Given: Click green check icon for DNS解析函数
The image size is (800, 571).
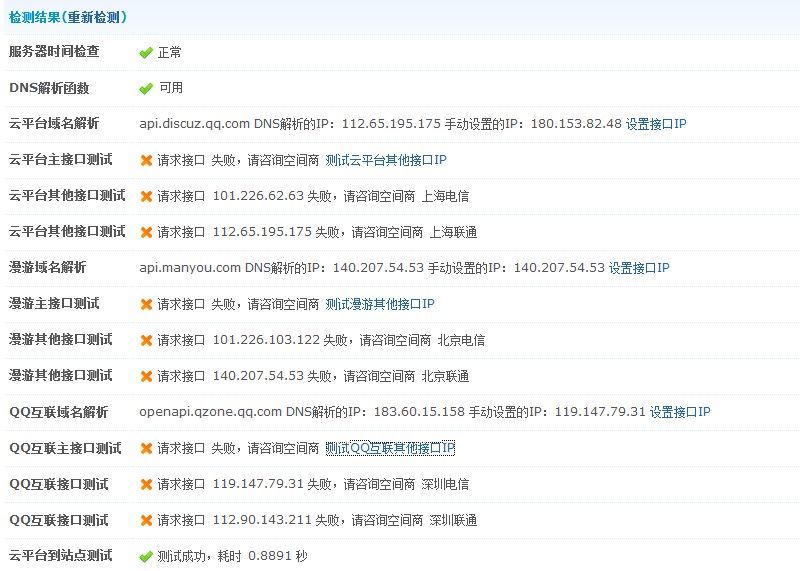Looking at the screenshot, I should click(146, 88).
